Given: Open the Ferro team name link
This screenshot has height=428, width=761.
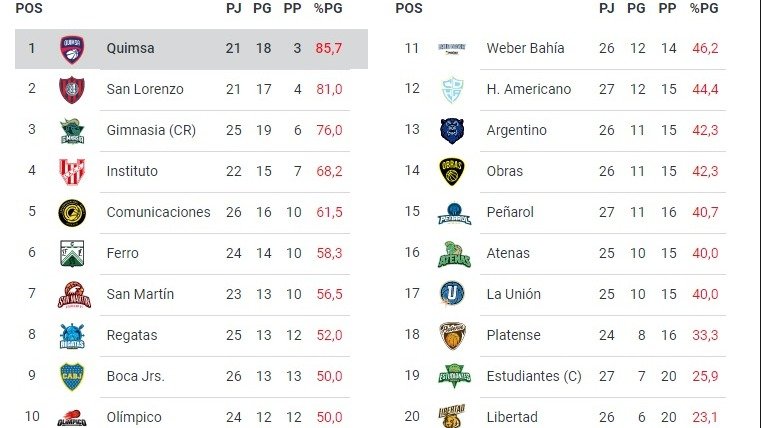Looking at the screenshot, I should (122, 253).
